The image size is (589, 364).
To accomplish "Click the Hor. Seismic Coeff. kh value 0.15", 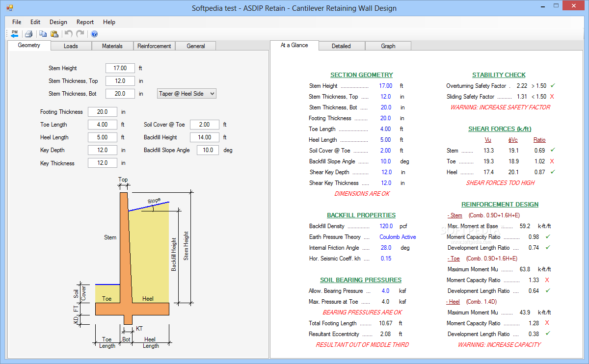I will (386, 259).
